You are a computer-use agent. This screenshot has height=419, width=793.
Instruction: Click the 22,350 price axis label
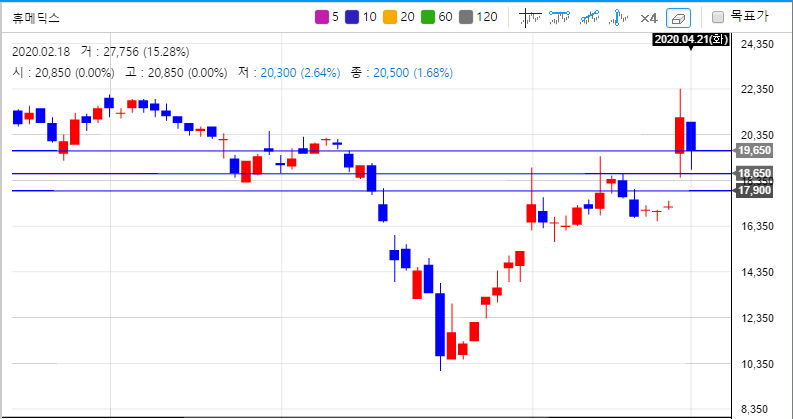(x=757, y=90)
